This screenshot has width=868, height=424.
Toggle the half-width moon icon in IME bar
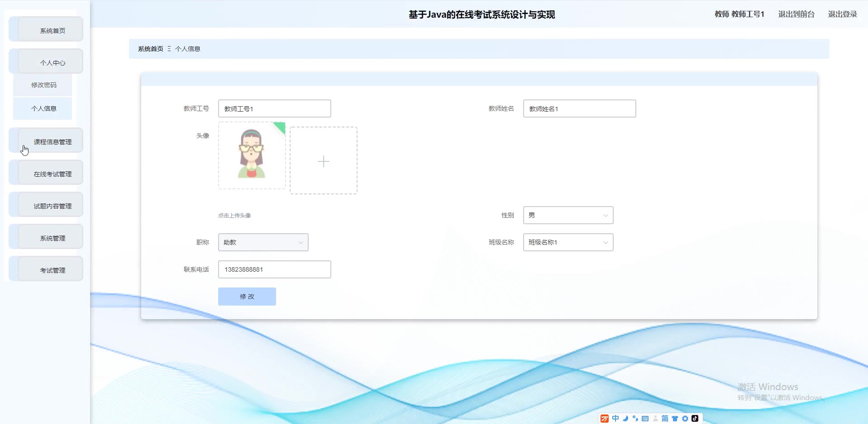[x=625, y=419]
